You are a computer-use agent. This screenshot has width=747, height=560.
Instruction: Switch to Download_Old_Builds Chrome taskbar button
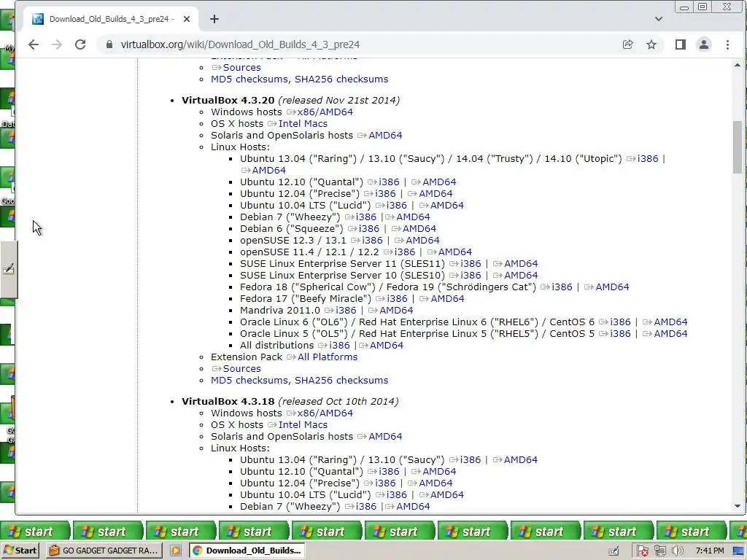point(247,551)
